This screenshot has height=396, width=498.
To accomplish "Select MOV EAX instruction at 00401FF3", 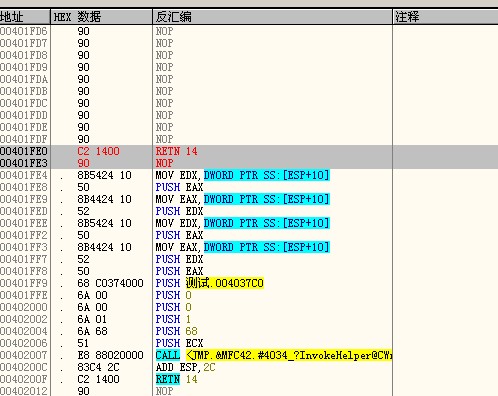I will pyautogui.click(x=242, y=247).
